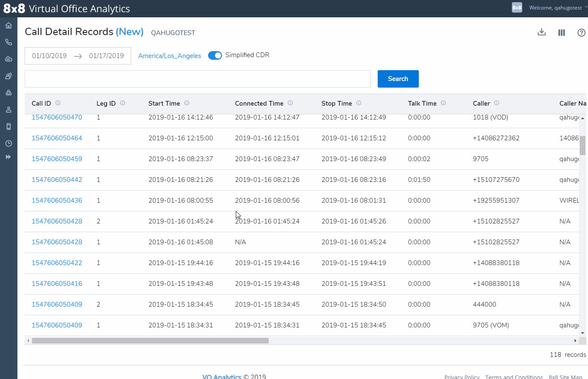Screen dimensions: 588x379
Task: Pick the start date 01/10/2019
Action: 49,56
